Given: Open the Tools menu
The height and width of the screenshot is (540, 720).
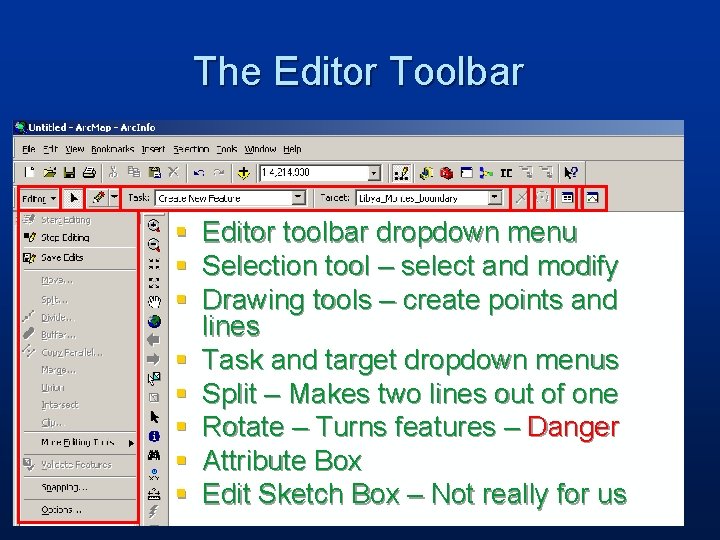Looking at the screenshot, I should tap(227, 149).
